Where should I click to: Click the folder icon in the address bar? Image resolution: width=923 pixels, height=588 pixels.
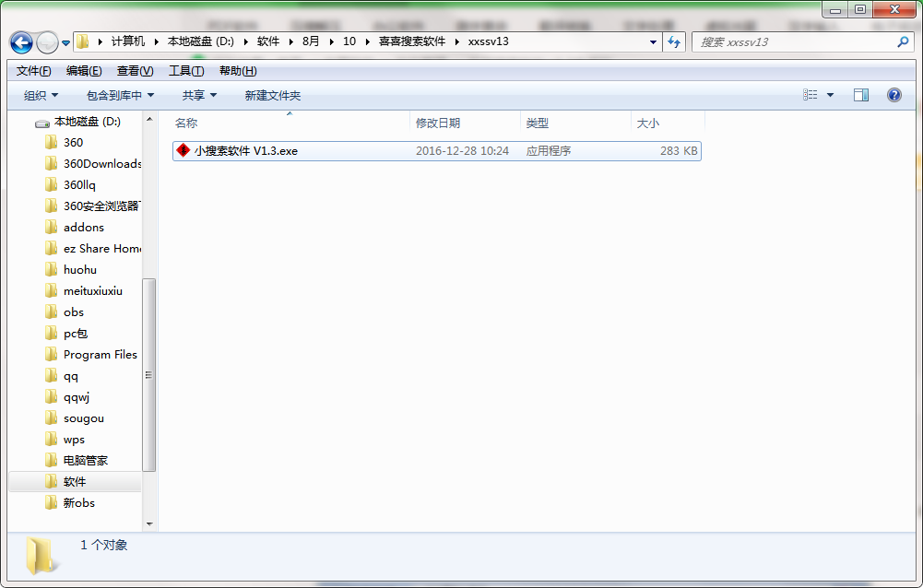tap(83, 41)
